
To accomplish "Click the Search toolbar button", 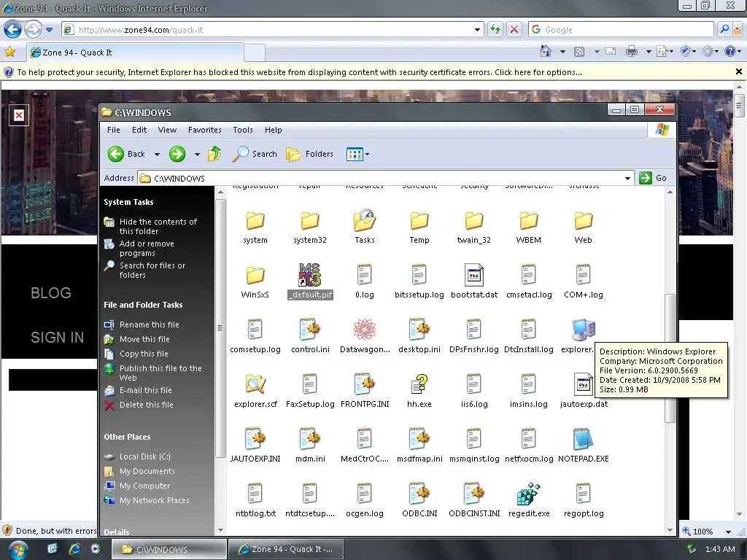I will (255, 154).
